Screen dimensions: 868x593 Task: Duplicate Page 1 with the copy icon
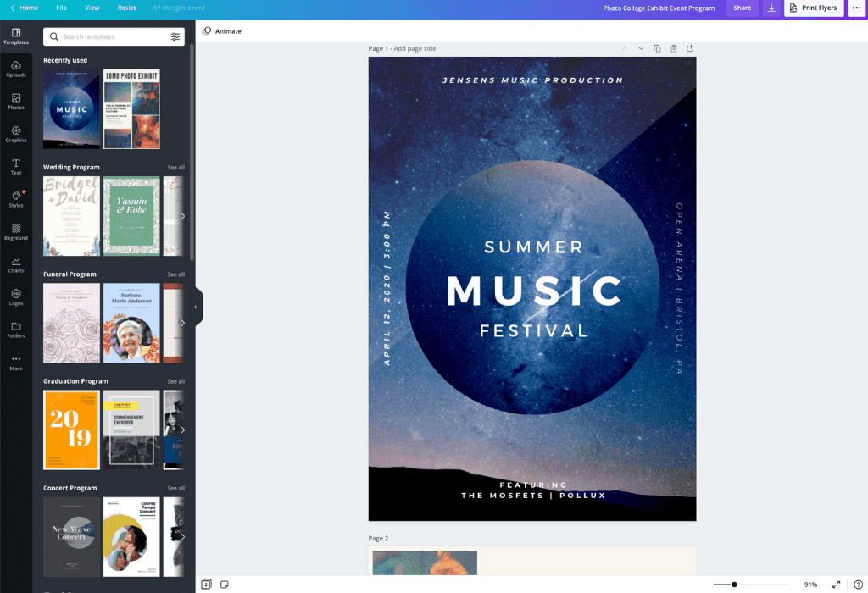tap(658, 48)
